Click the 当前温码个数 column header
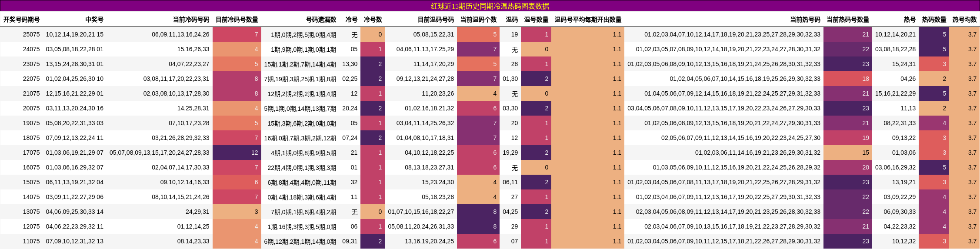Viewport: 980px width, 249px height. (x=478, y=20)
